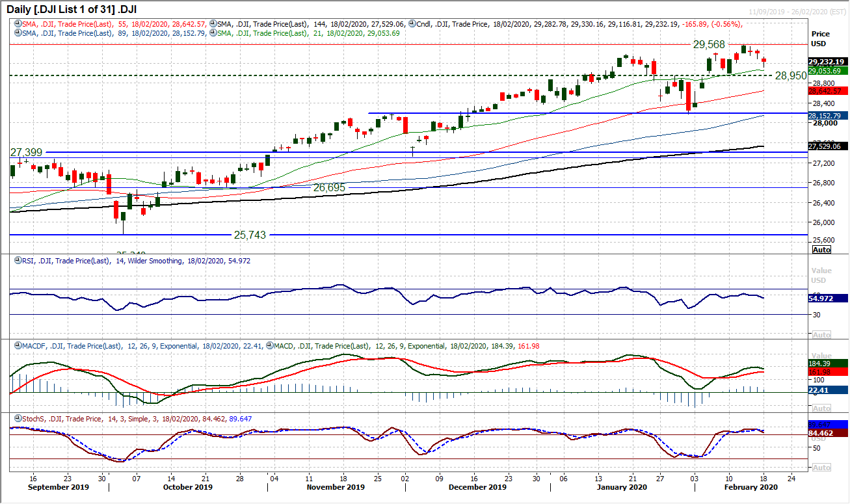Click the 25,743 level label
This screenshot has width=850, height=504.
click(x=250, y=235)
